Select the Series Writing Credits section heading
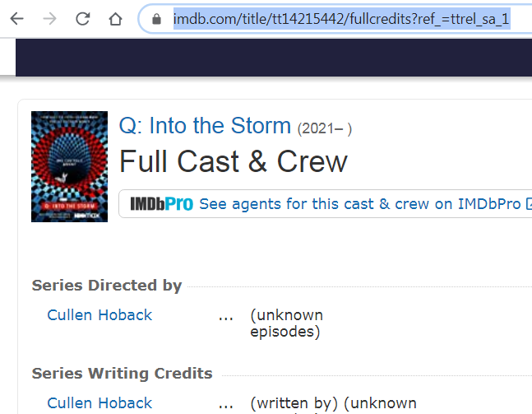532x414 pixels. point(123,373)
